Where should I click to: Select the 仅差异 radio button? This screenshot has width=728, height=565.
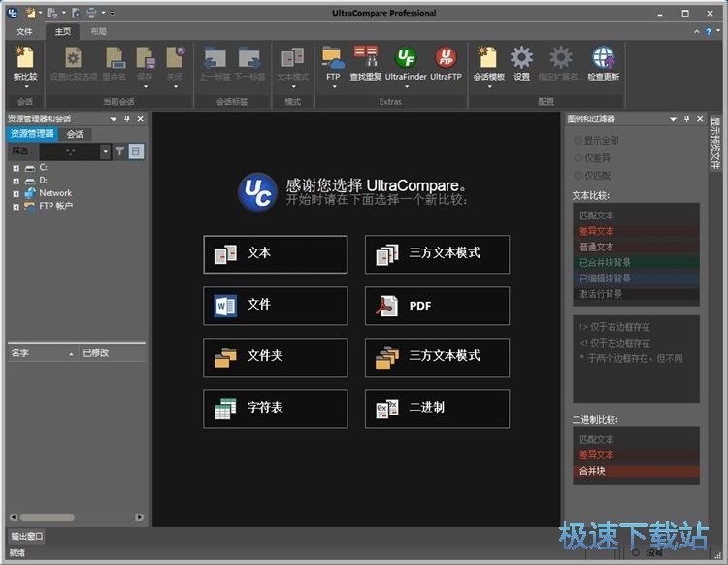[x=579, y=157]
